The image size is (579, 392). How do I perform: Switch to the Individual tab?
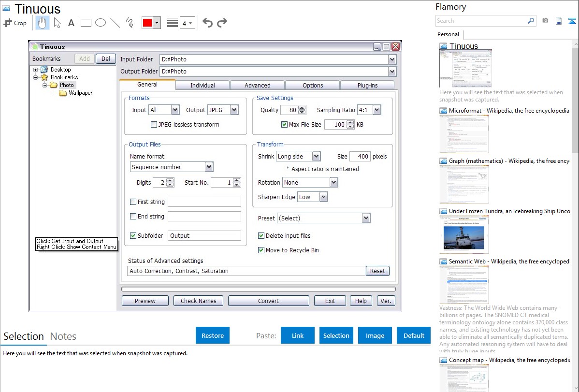click(x=203, y=86)
